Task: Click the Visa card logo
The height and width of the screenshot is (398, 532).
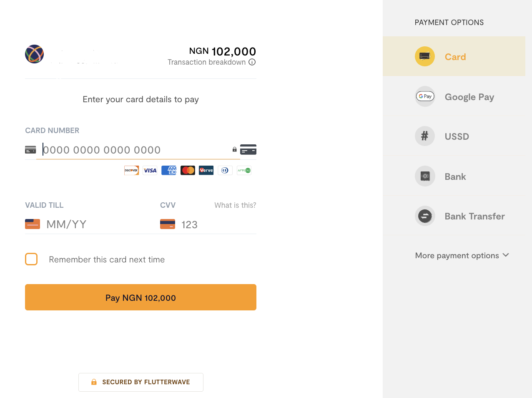Action: pos(150,170)
